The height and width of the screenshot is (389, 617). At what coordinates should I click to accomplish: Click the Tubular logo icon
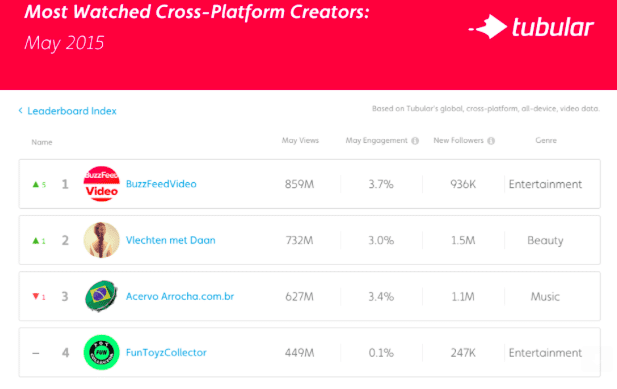pos(488,27)
